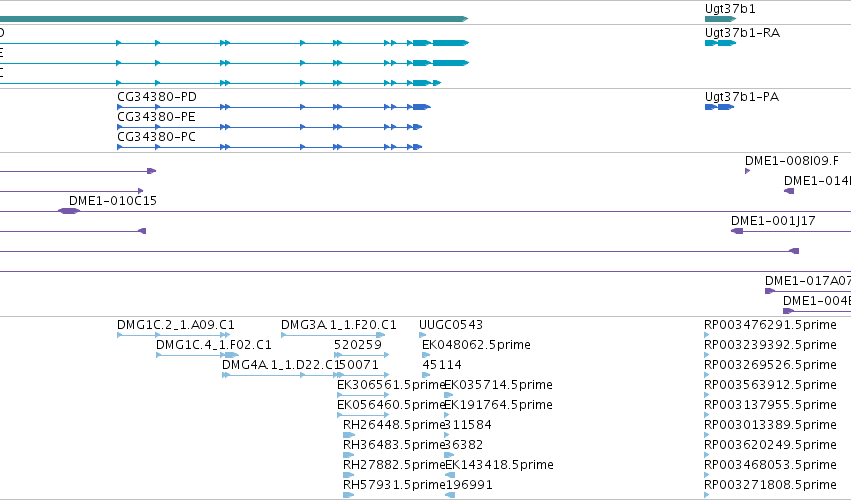This screenshot has width=851, height=500.
Task: Select the RP003269526.5prime label
Action: coord(770,365)
